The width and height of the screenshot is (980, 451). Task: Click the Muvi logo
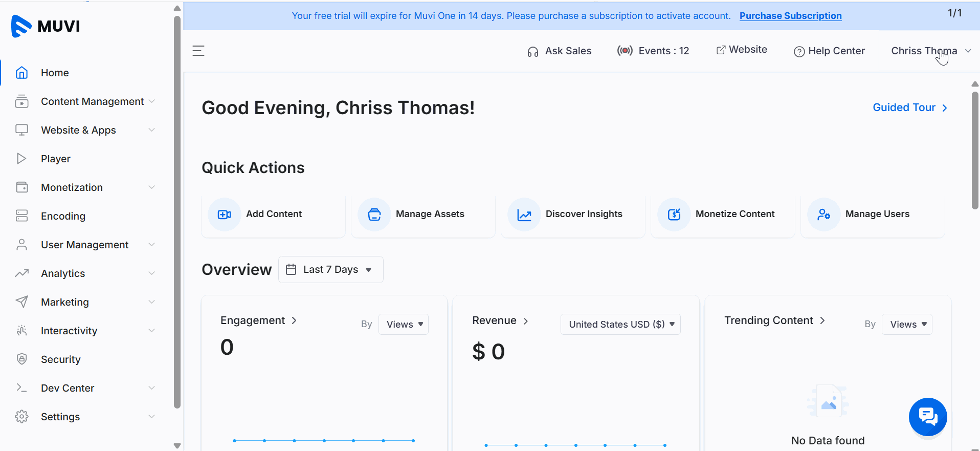click(x=46, y=26)
